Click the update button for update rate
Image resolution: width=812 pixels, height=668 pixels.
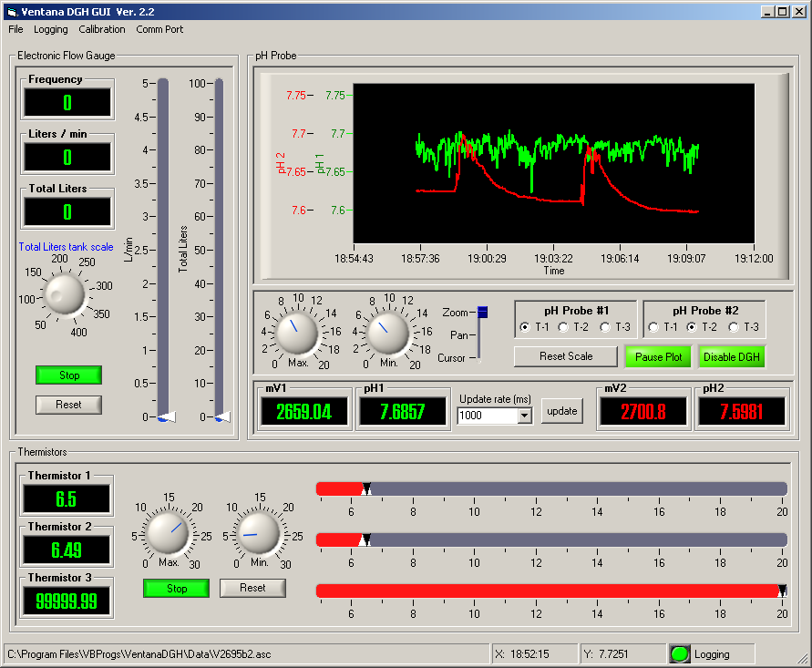point(562,411)
